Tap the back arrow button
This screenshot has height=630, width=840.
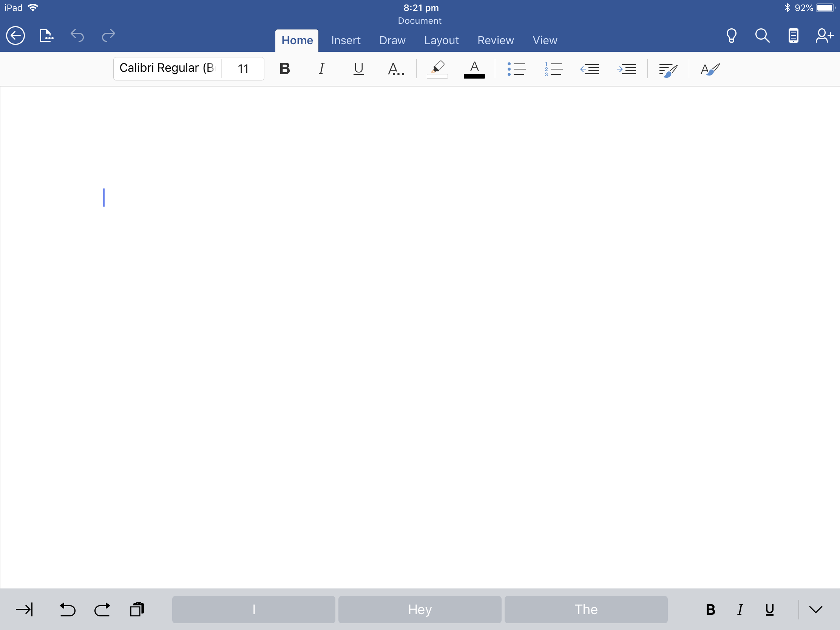click(x=15, y=36)
